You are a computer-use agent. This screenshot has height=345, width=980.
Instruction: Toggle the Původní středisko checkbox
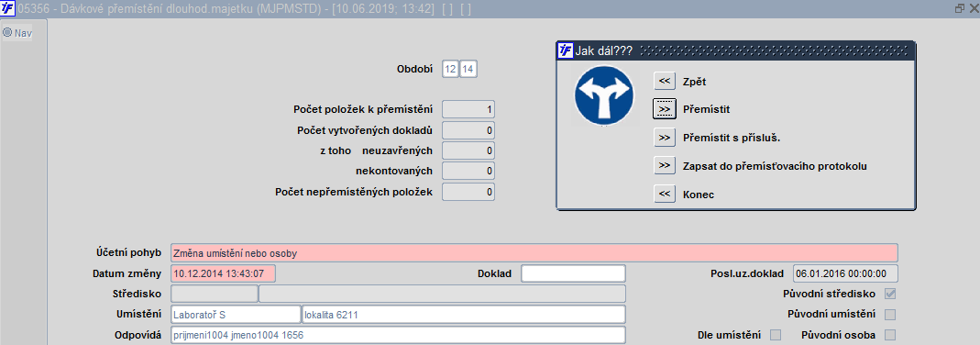[890, 294]
